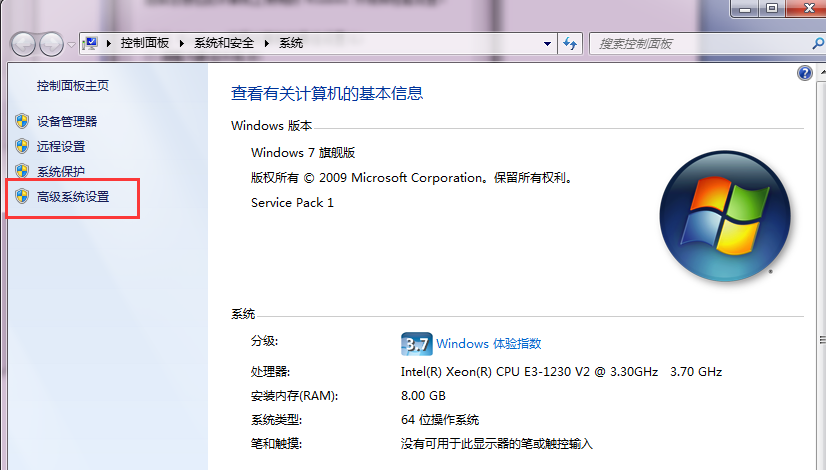Click shield icon beside 高级系统设置

tap(22, 197)
